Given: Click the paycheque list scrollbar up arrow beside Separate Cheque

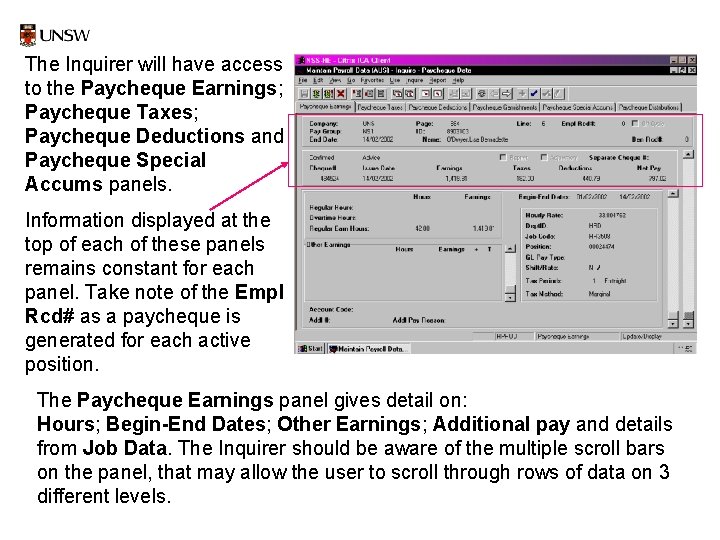Looking at the screenshot, I should coord(688,154).
